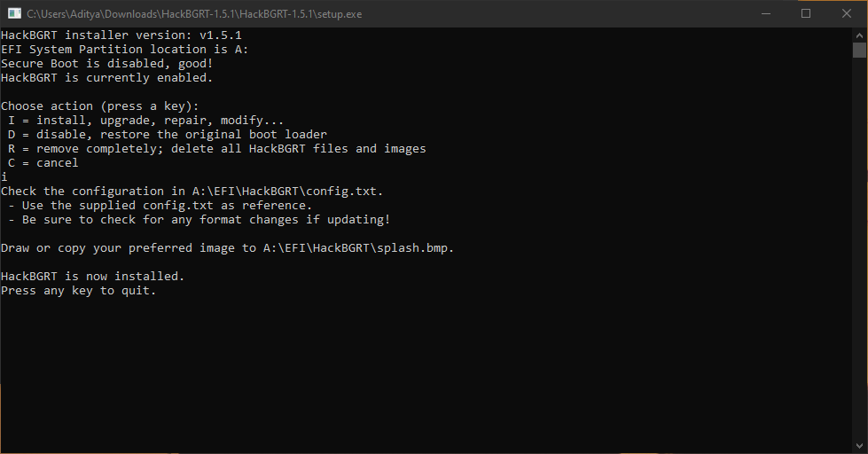Viewport: 868px width, 454px height.
Task: Click the scrollbar up arrow
Action: [859, 35]
